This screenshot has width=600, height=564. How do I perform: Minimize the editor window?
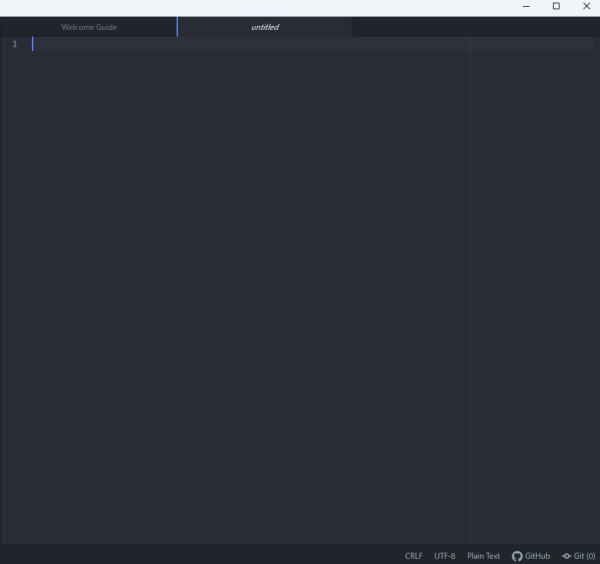tap(526, 6)
